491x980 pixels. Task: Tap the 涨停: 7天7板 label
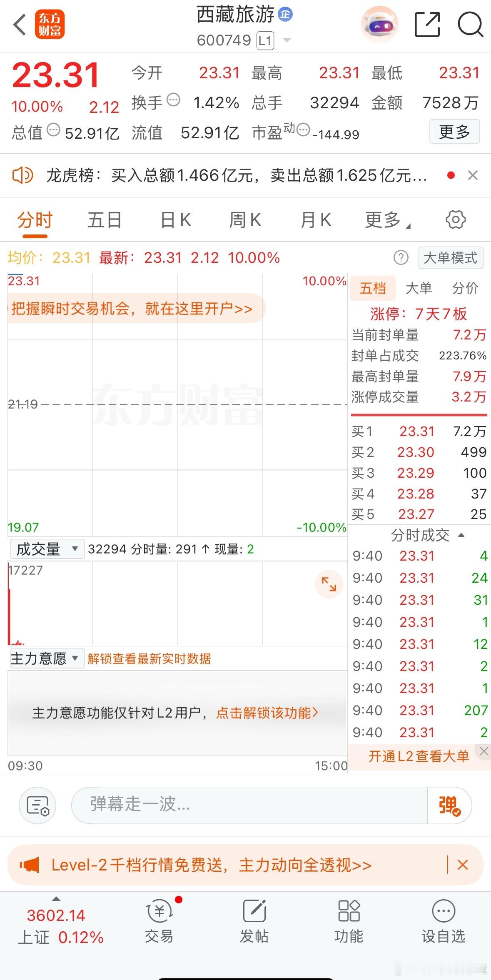[419, 314]
